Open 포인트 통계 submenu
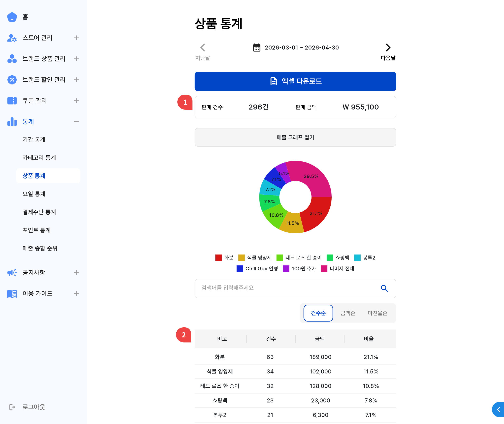The width and height of the screenshot is (504, 424). pos(36,230)
